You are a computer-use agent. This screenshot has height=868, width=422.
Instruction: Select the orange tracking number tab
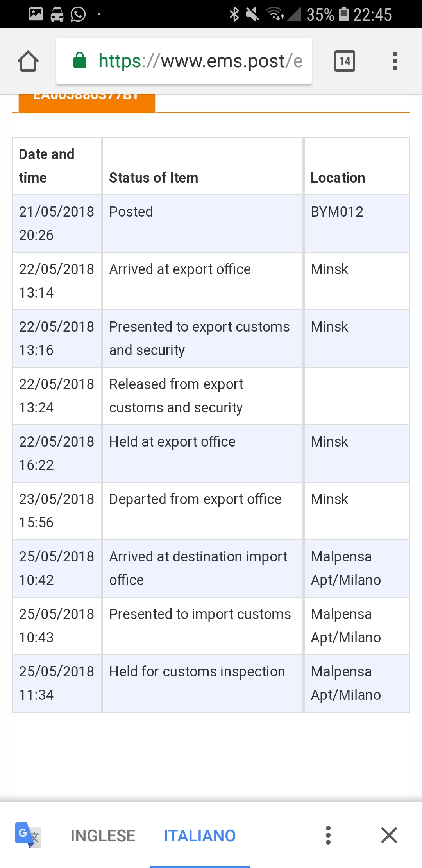pyautogui.click(x=86, y=102)
